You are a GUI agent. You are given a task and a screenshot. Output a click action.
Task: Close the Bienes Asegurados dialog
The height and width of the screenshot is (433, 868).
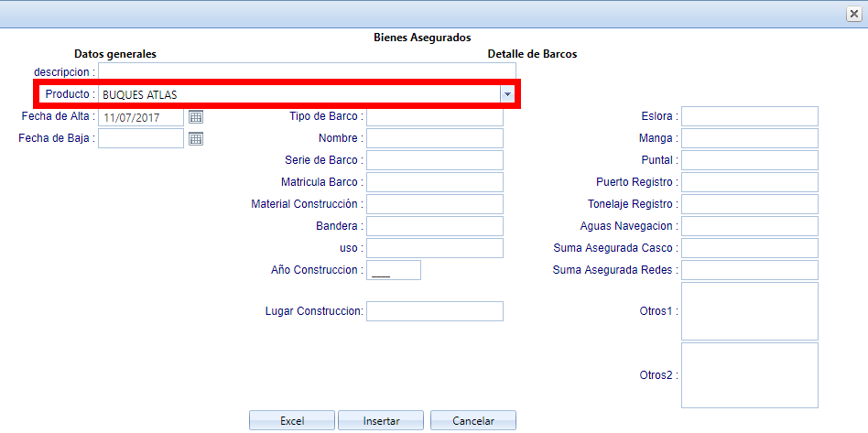853,13
